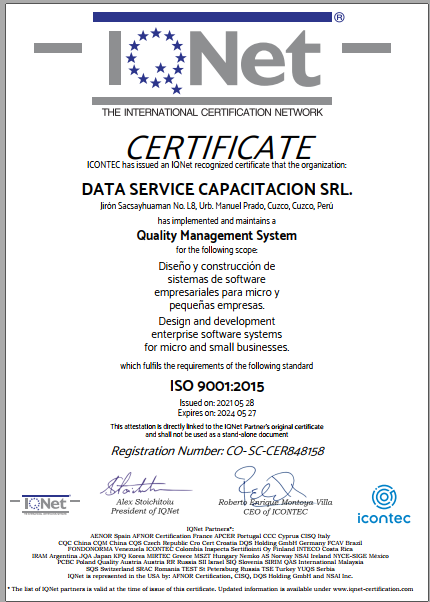Click the Jirón Sacsayhuaman address line
The image size is (430, 602).
pyautogui.click(x=217, y=206)
